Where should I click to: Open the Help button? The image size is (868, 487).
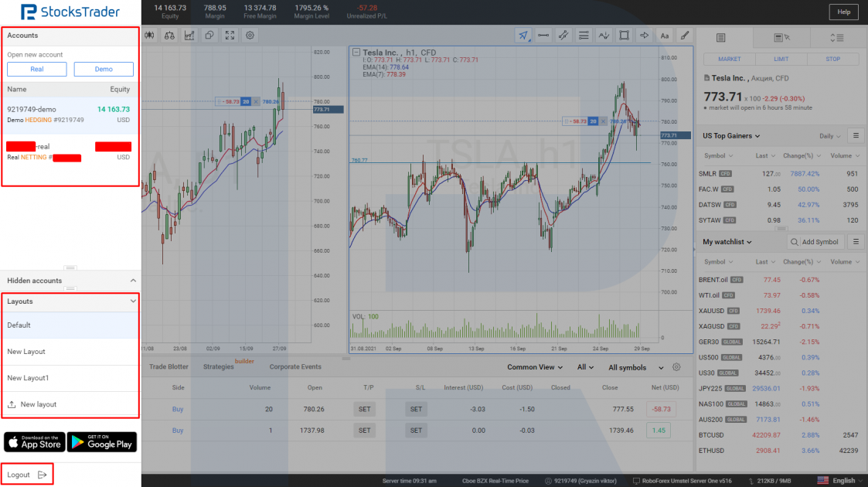point(843,12)
